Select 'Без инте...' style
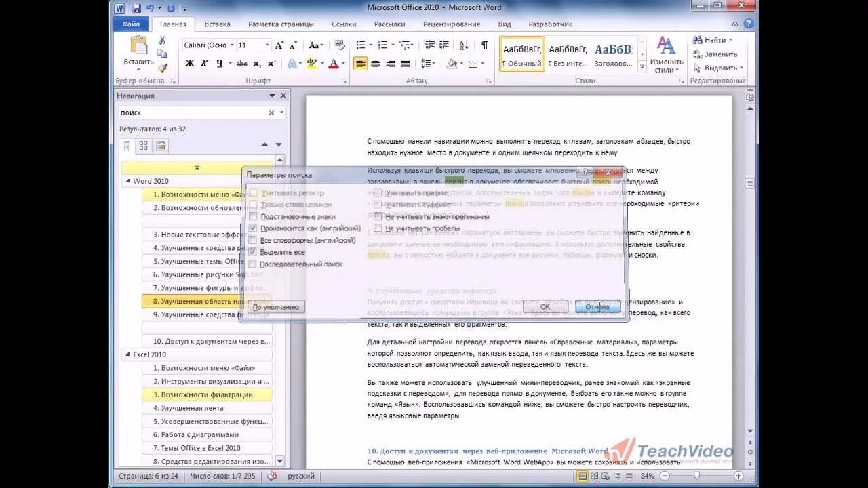This screenshot has height=488, width=868. tap(568, 54)
